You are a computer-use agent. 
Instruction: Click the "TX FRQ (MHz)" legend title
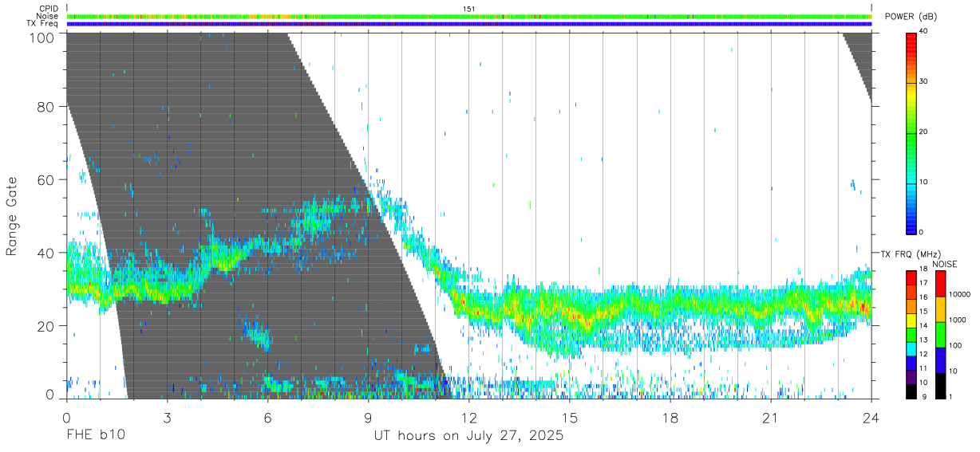pos(909,254)
